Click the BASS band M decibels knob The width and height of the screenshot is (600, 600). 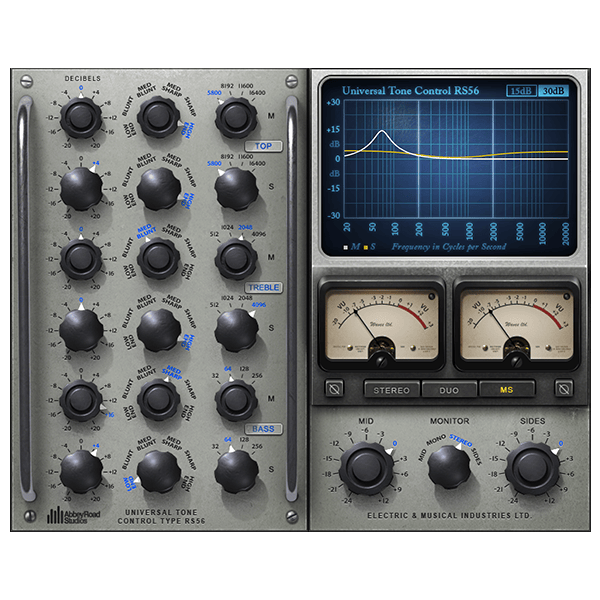[81, 400]
